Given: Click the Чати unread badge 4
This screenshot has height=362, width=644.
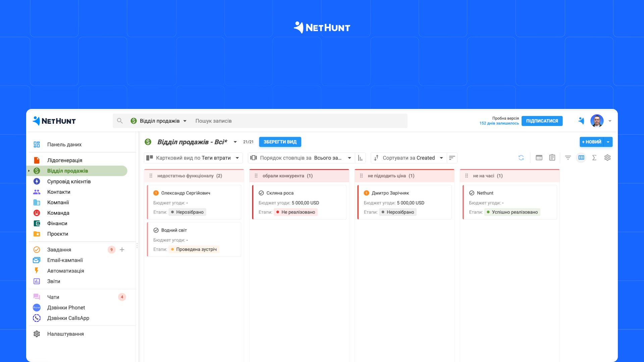Looking at the screenshot, I should [122, 297].
